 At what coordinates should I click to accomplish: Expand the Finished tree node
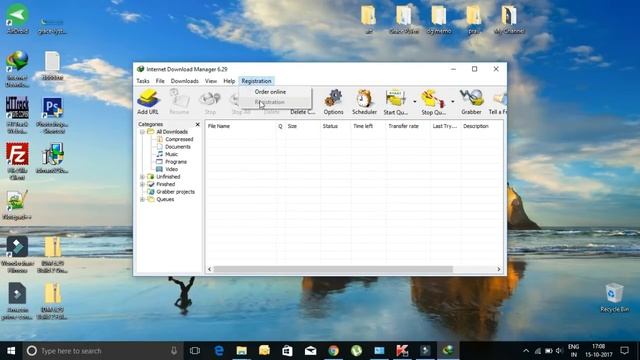pyautogui.click(x=142, y=184)
